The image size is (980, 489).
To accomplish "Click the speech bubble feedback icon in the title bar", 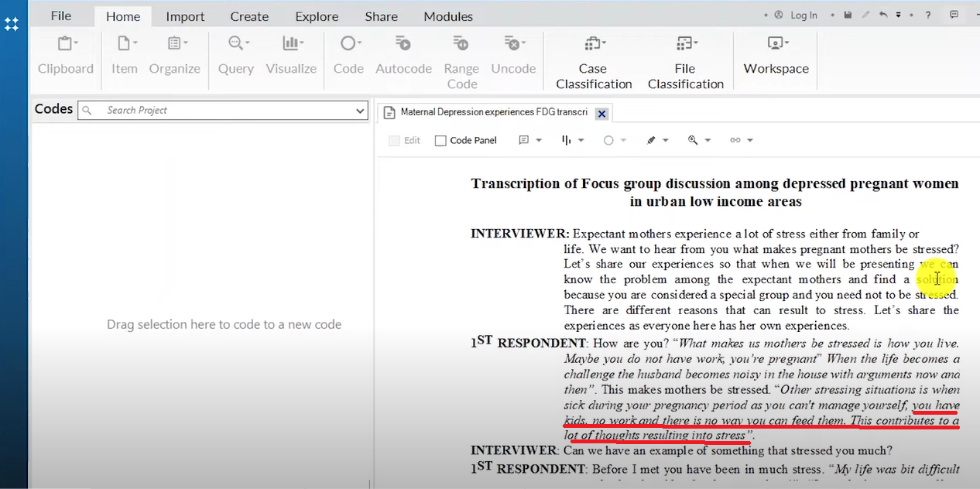I will 954,15.
